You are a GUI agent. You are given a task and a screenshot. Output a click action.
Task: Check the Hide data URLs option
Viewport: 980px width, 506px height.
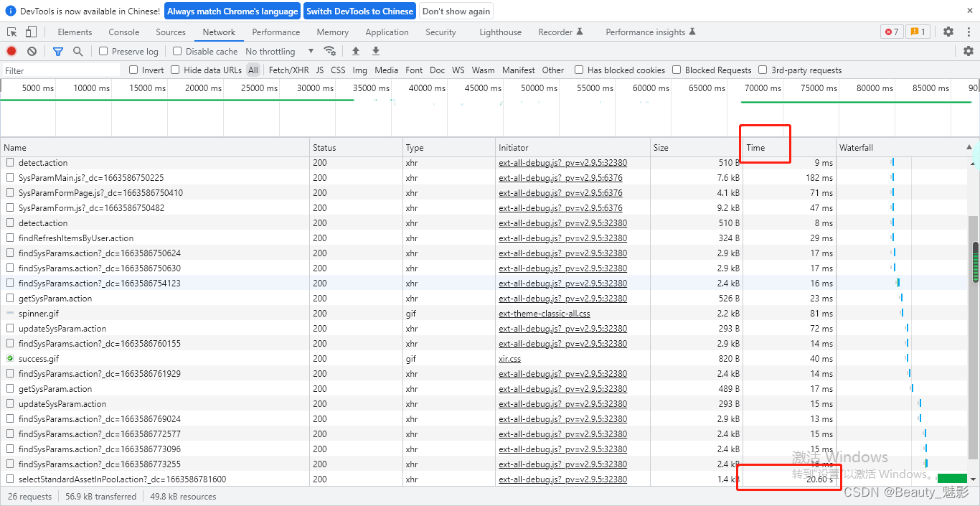pos(175,70)
